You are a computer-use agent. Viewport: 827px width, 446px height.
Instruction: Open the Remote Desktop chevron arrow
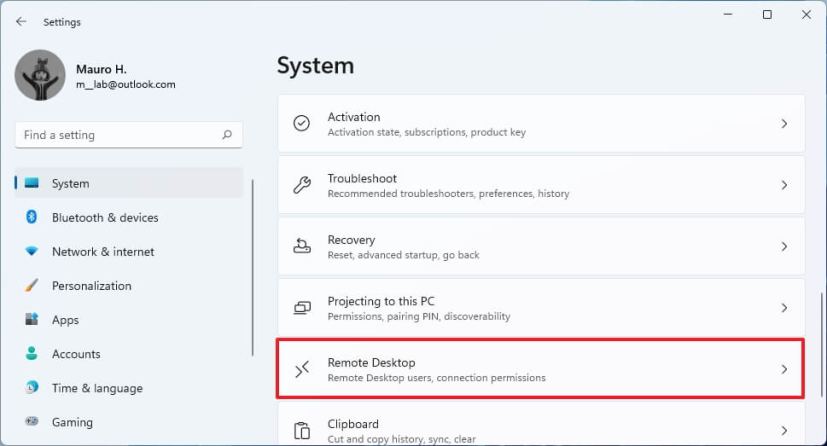click(x=784, y=369)
